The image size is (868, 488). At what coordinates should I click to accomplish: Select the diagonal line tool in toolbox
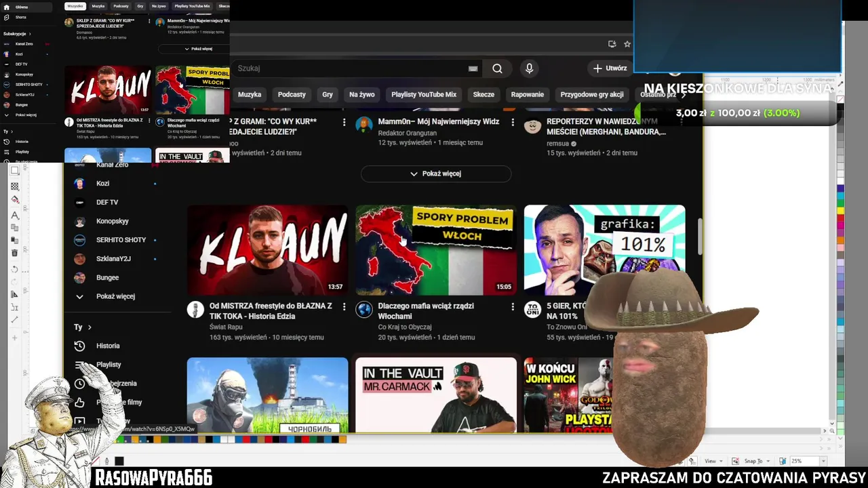pyautogui.click(x=15, y=319)
